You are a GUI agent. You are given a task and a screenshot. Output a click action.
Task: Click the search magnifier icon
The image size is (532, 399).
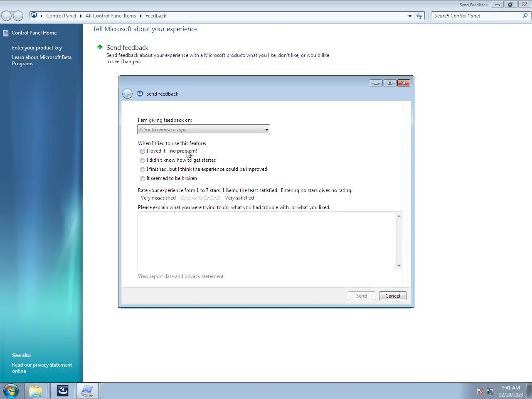click(x=525, y=15)
